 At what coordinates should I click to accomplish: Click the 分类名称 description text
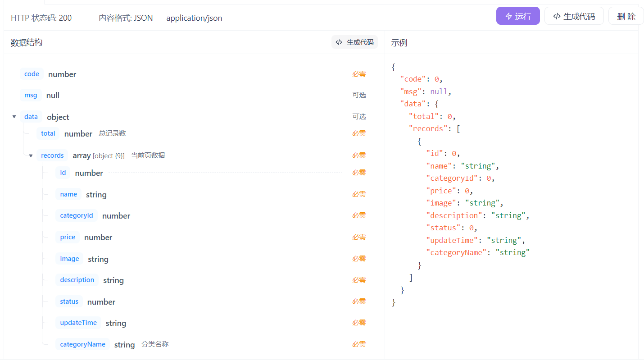[155, 344]
